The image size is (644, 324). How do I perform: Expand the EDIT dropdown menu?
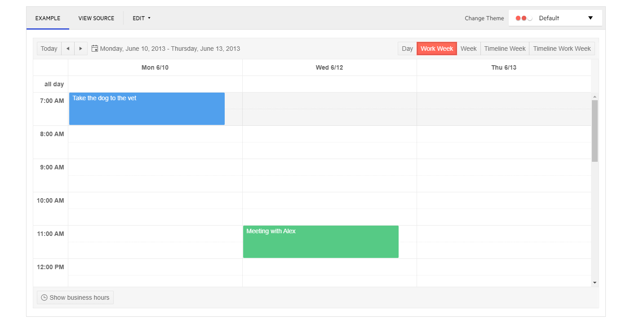pos(142,18)
